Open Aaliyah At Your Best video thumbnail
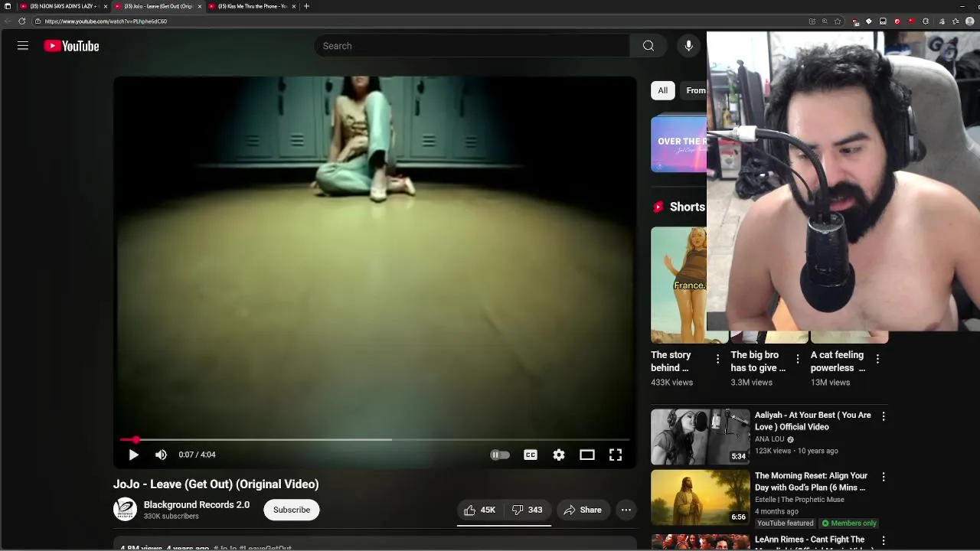Viewport: 980px width, 551px height. 701,437
